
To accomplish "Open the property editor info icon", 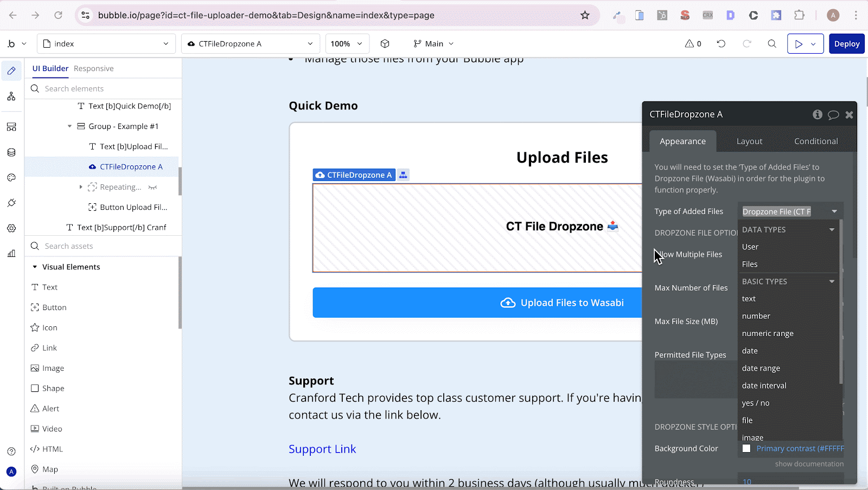I will pos(818,114).
